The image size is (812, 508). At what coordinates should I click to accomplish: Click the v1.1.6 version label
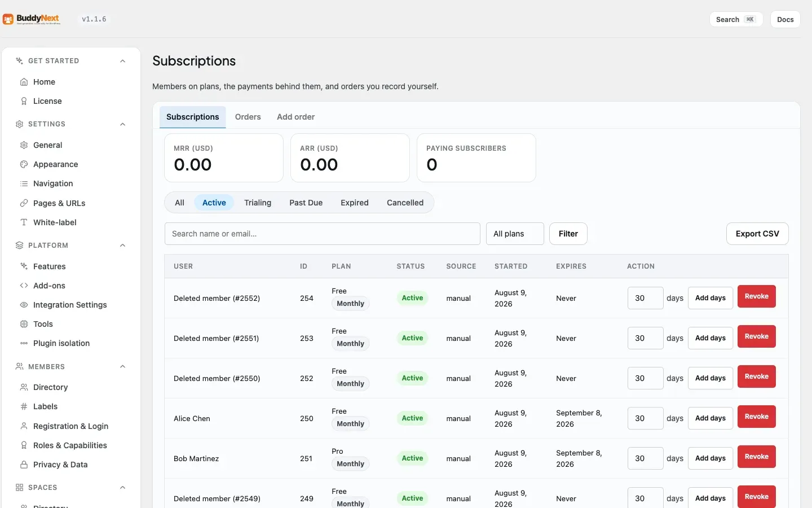(x=94, y=19)
